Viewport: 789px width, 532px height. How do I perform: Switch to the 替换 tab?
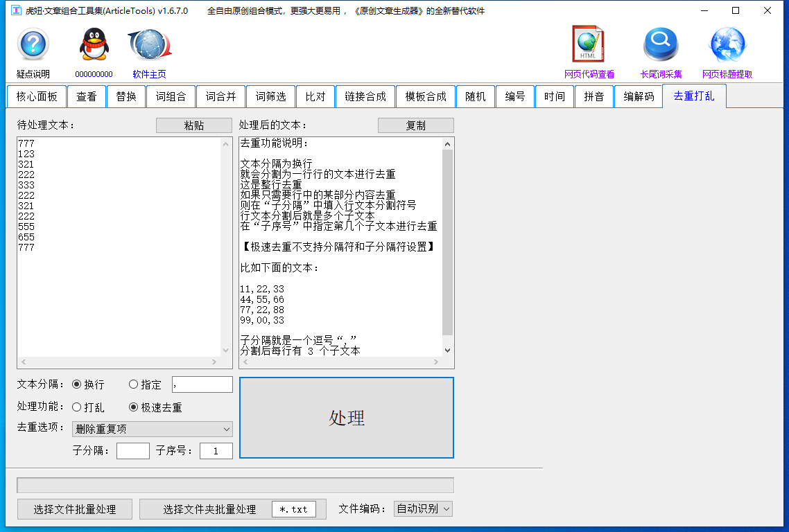(x=126, y=96)
